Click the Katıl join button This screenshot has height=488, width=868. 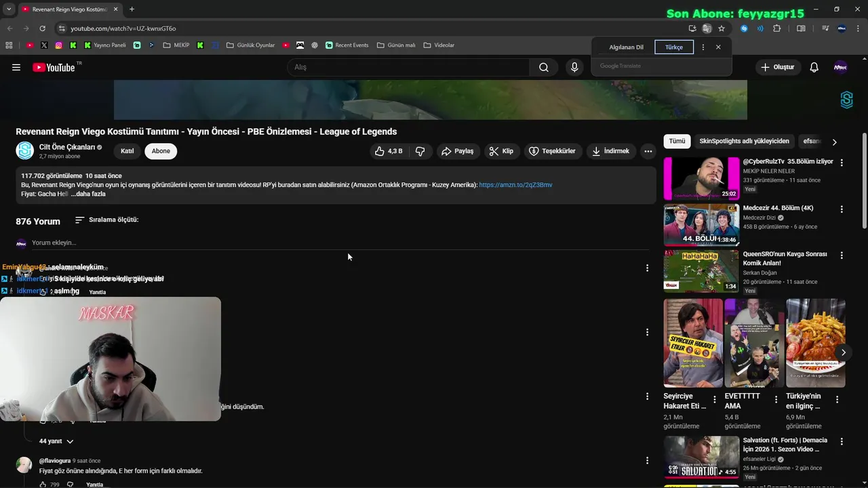pos(127,151)
